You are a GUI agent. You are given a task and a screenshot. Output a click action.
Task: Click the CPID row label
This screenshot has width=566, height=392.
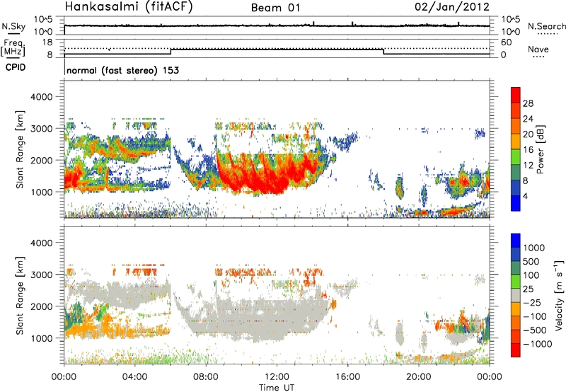pyautogui.click(x=16, y=67)
